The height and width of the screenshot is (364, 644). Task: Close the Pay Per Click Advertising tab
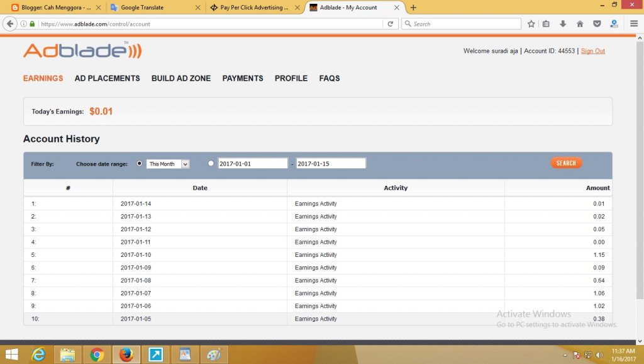click(x=297, y=8)
